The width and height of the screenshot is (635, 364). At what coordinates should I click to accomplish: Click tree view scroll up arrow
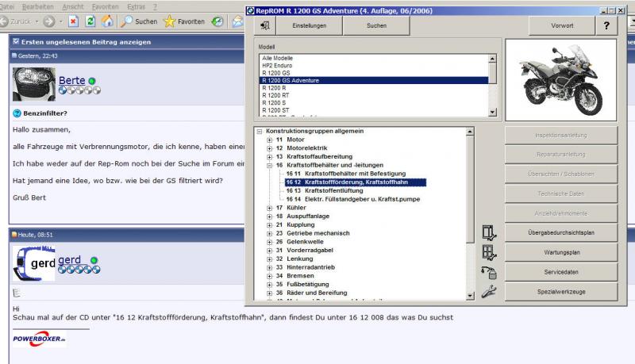470,132
